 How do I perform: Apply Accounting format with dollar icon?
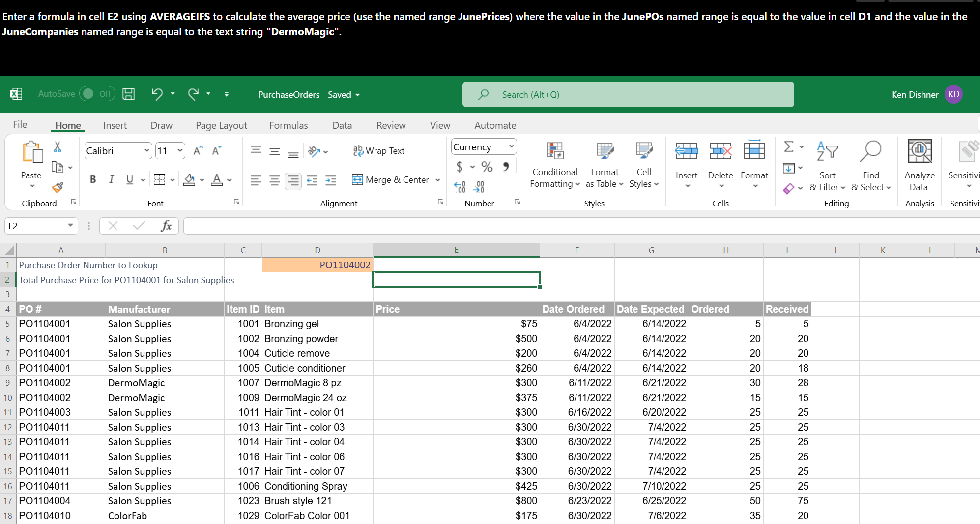pyautogui.click(x=460, y=167)
